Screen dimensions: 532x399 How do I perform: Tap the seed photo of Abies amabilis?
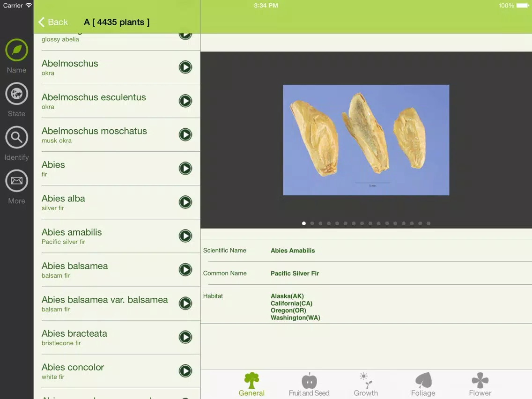[366, 140]
